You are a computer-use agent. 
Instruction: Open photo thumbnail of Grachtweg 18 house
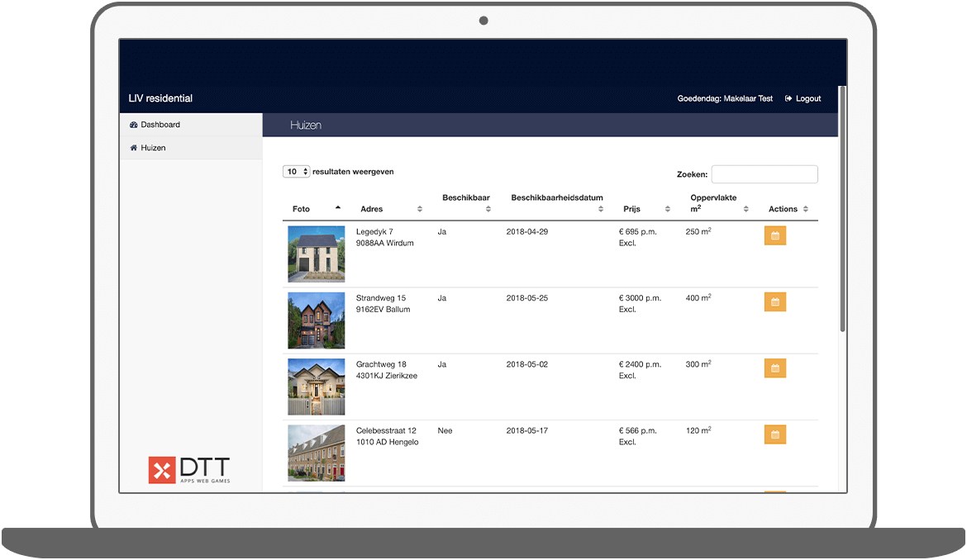coord(317,387)
